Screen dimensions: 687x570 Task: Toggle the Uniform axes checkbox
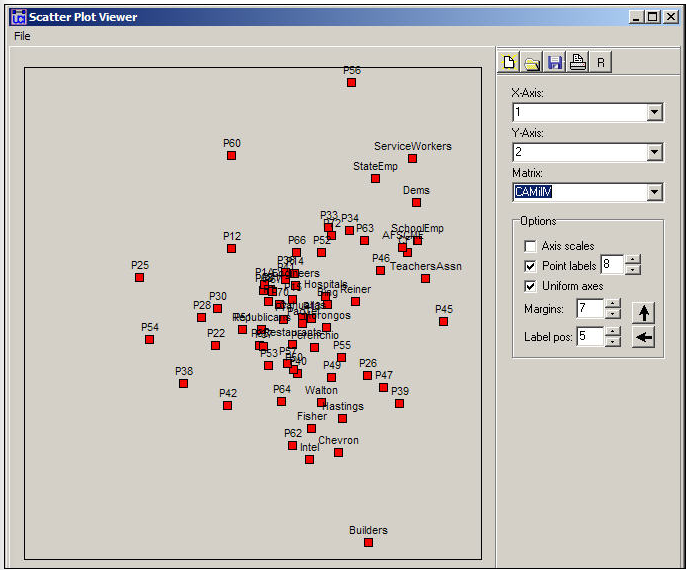click(530, 286)
